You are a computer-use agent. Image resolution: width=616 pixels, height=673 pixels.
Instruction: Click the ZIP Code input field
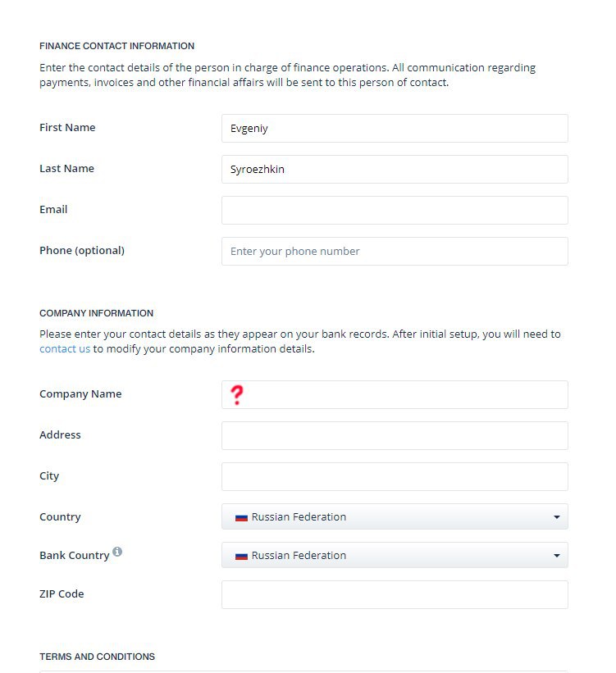pyautogui.click(x=394, y=594)
